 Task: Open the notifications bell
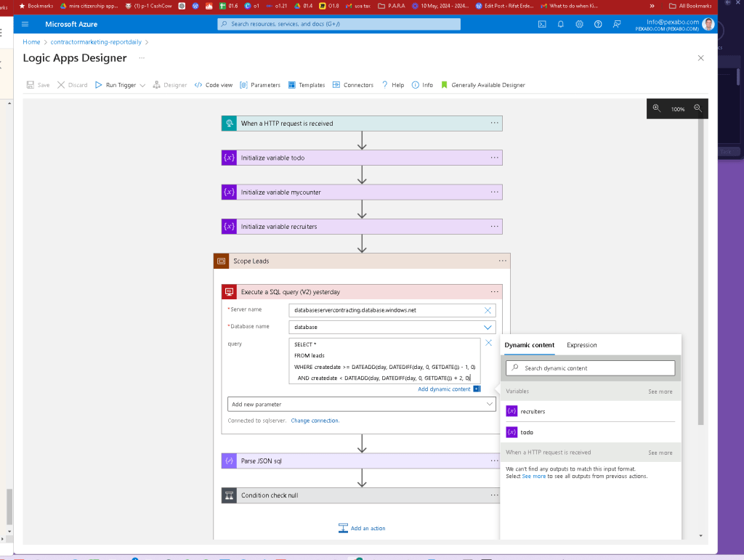(x=560, y=24)
